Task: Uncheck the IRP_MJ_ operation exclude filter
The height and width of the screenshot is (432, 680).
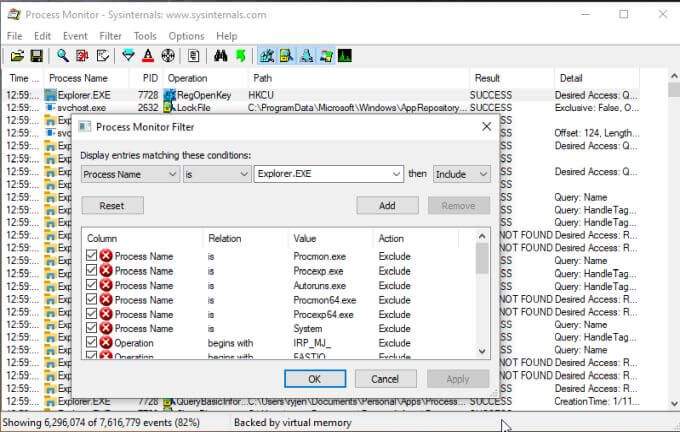Action: coord(91,342)
